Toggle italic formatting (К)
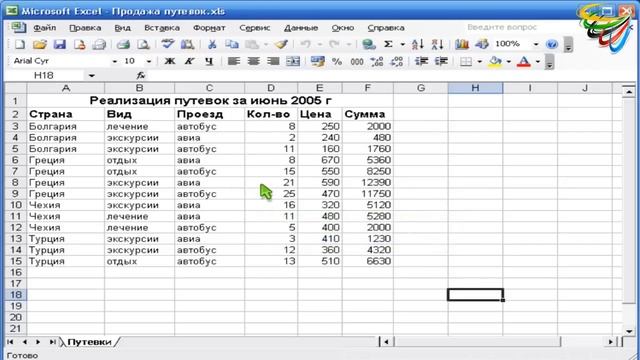The image size is (640, 360). pyautogui.click(x=189, y=62)
